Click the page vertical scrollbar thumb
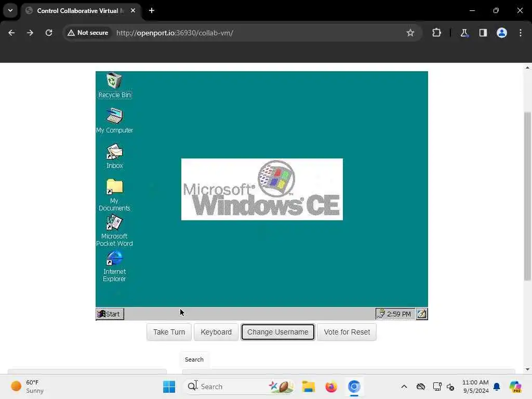This screenshot has height=399, width=532. [x=527, y=196]
